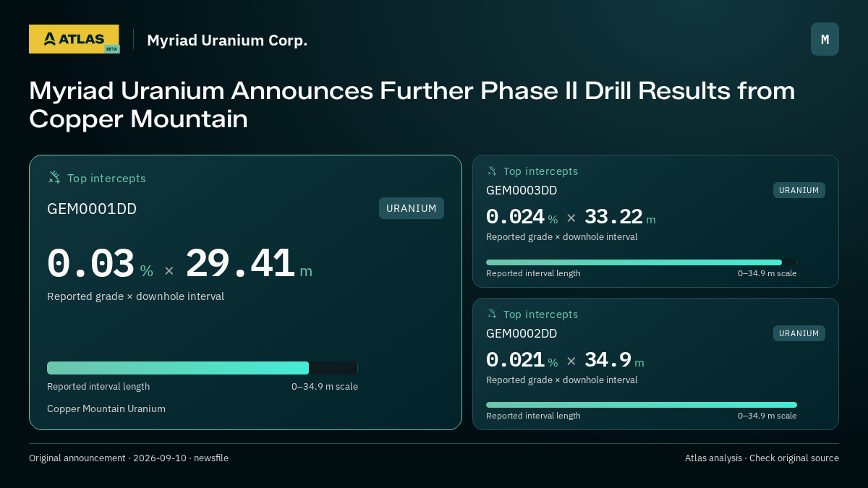Viewport: 868px width, 488px height.
Task: Click the 0–34.9 m scale label under GEM0002DD
Action: pyautogui.click(x=767, y=416)
